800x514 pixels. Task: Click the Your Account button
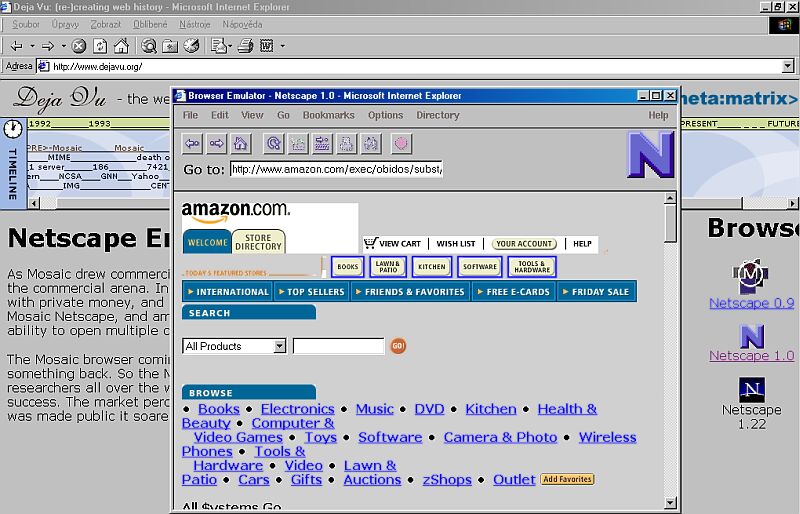(524, 244)
